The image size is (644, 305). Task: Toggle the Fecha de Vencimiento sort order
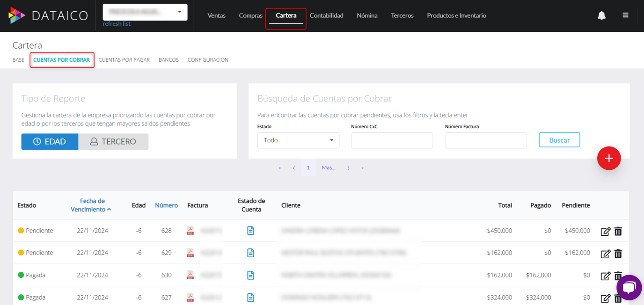[x=92, y=205]
